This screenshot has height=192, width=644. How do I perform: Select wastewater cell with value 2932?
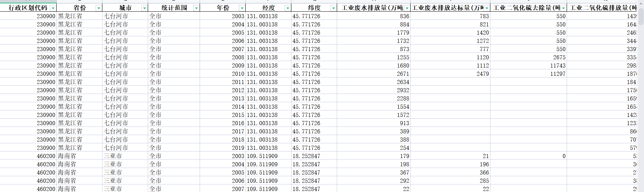coord(374,90)
